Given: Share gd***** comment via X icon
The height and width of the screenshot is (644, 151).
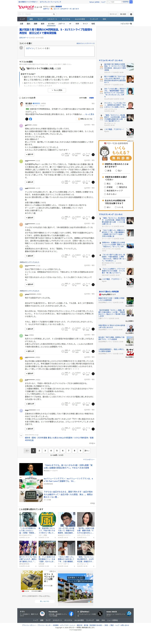Looking at the screenshot, I should (93, 155).
